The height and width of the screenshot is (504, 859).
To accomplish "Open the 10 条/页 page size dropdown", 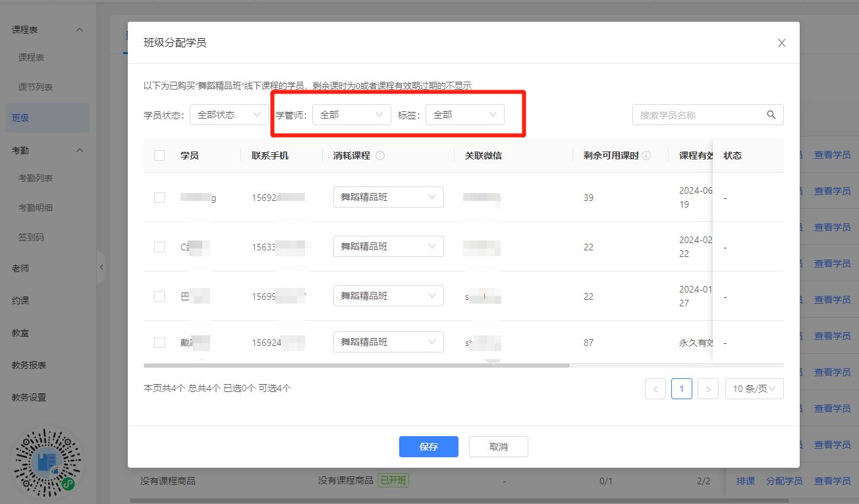I will (754, 389).
